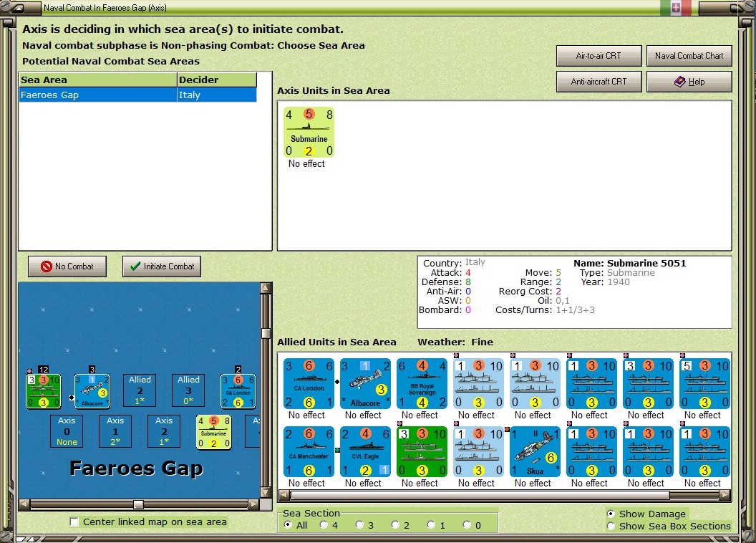Click the Decider column header
Viewport: 756px width, 543px height.
[216, 80]
